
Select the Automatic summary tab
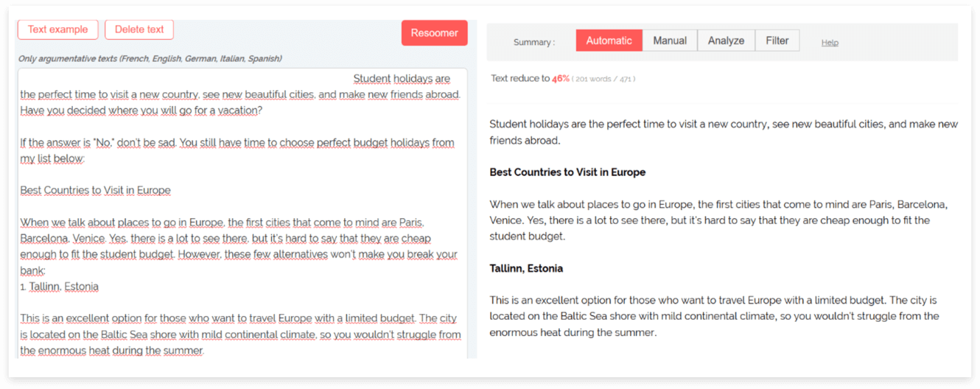coord(609,41)
